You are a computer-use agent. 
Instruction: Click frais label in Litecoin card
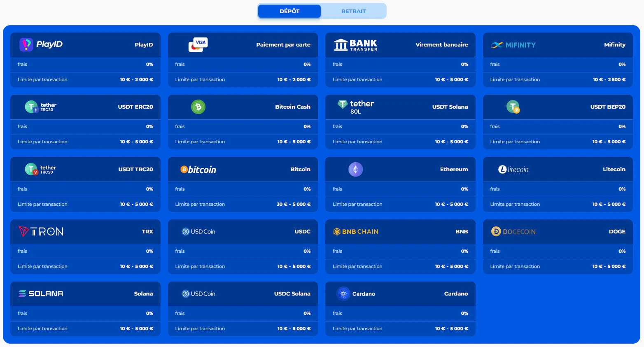pos(495,189)
